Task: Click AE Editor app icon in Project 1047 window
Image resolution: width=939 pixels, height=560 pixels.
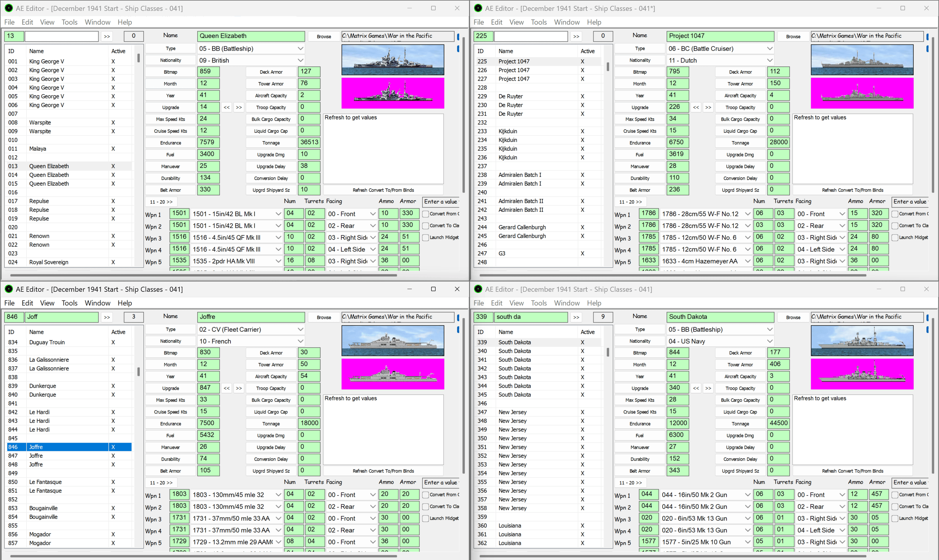Action: [x=478, y=8]
